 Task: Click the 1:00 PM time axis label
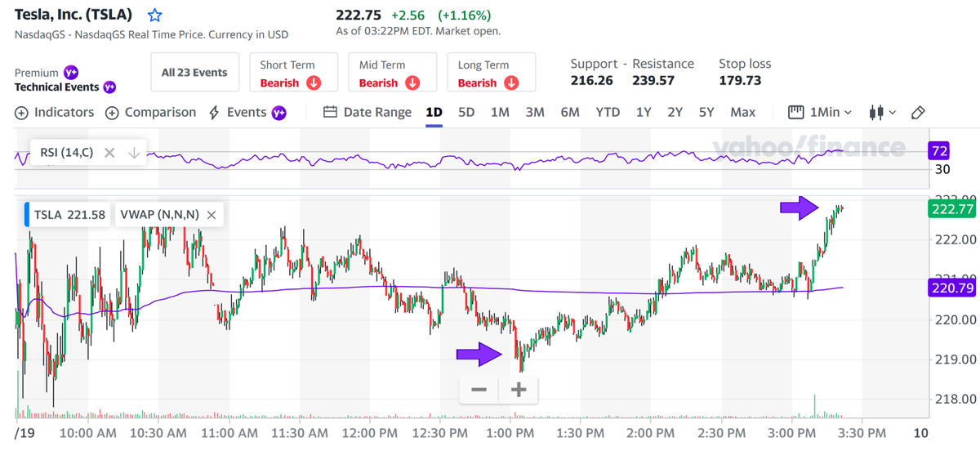[510, 432]
